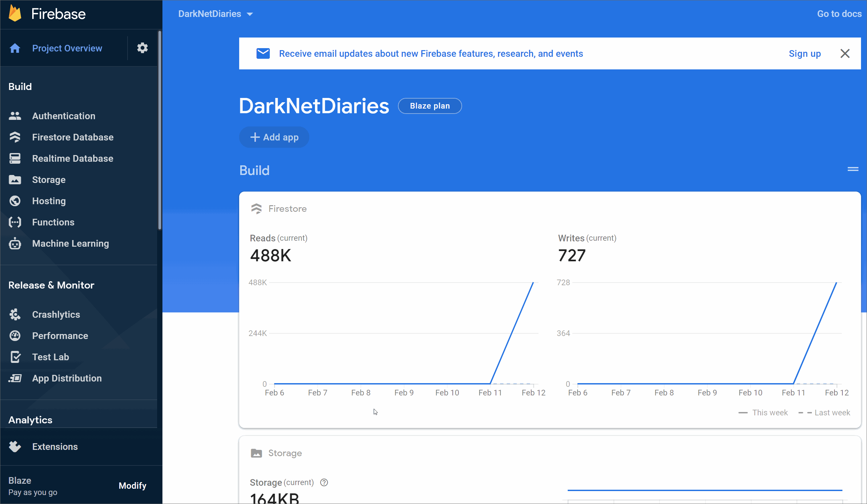The width and height of the screenshot is (867, 504).
Task: Expand the Analytics sidebar section
Action: [30, 420]
